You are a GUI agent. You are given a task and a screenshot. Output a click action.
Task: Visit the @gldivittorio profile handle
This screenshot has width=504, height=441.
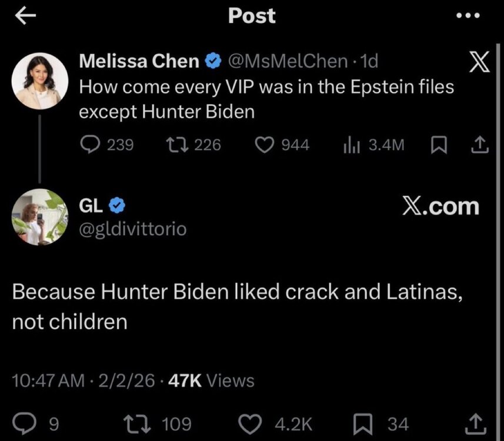click(133, 229)
